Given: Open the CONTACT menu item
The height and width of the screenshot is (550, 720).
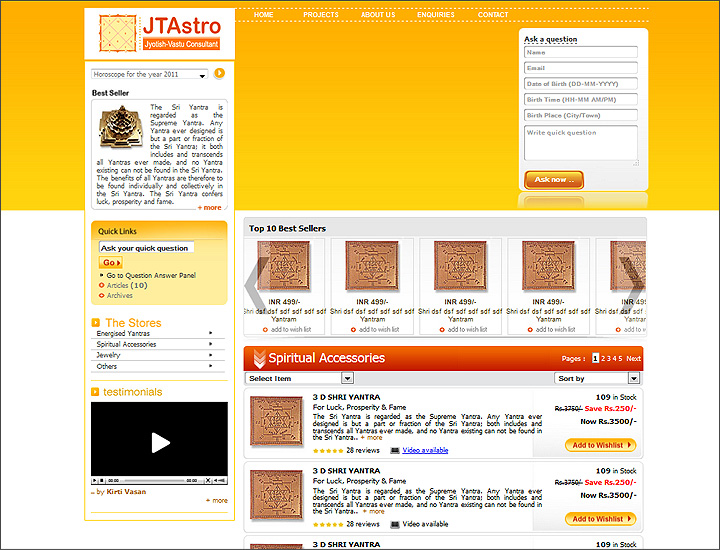Looking at the screenshot, I should coord(493,15).
